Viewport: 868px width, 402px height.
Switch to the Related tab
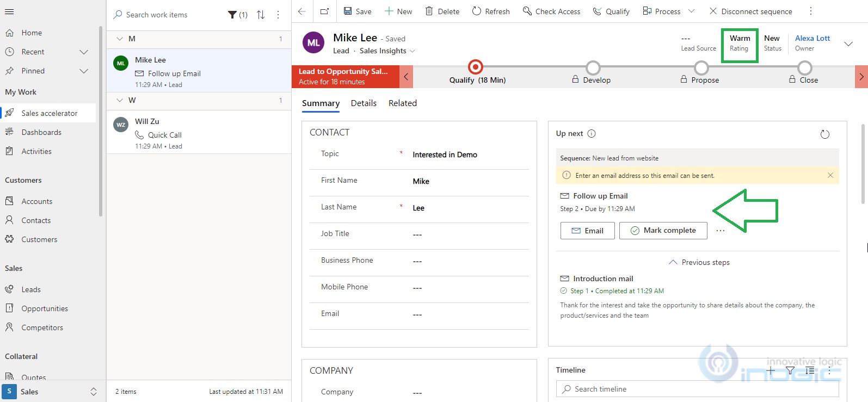[x=403, y=103]
